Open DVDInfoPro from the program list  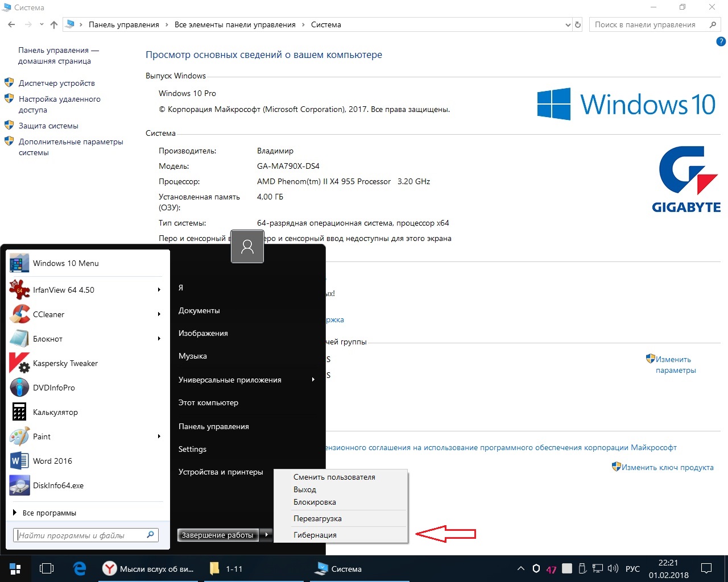pos(86,388)
